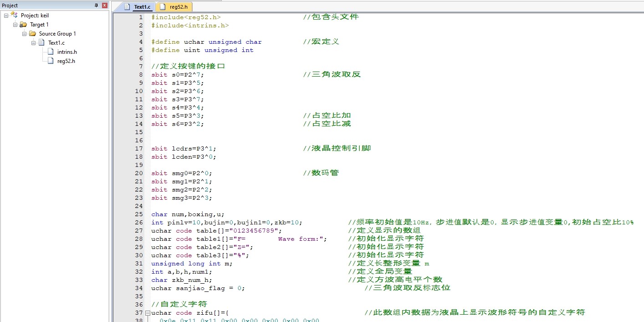Click the '//占空比减' comment

(327, 124)
